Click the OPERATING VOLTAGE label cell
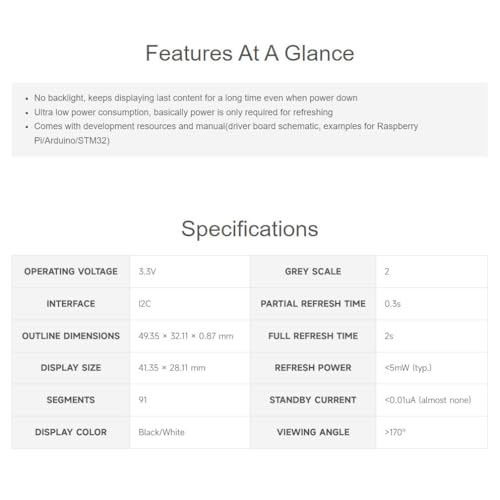The image size is (500, 500). point(71,271)
